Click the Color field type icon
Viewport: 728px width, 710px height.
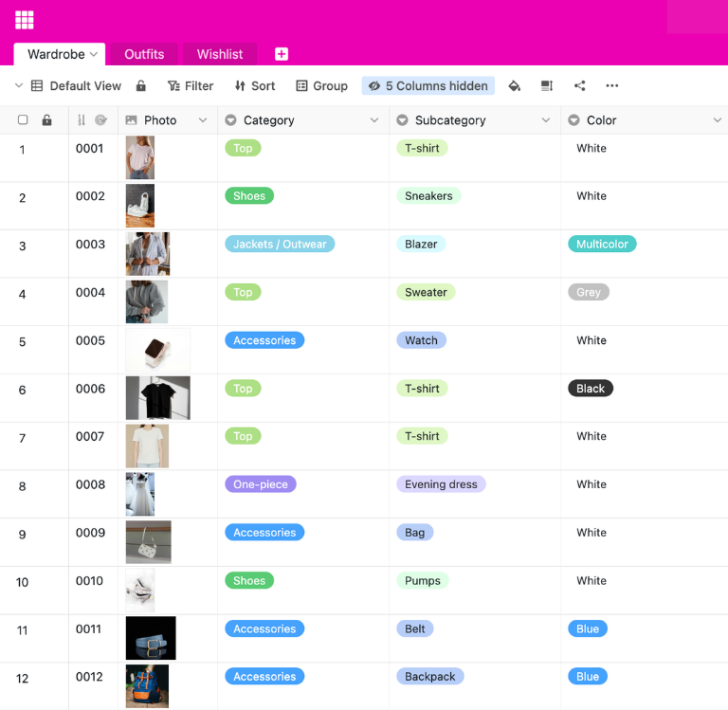(573, 120)
